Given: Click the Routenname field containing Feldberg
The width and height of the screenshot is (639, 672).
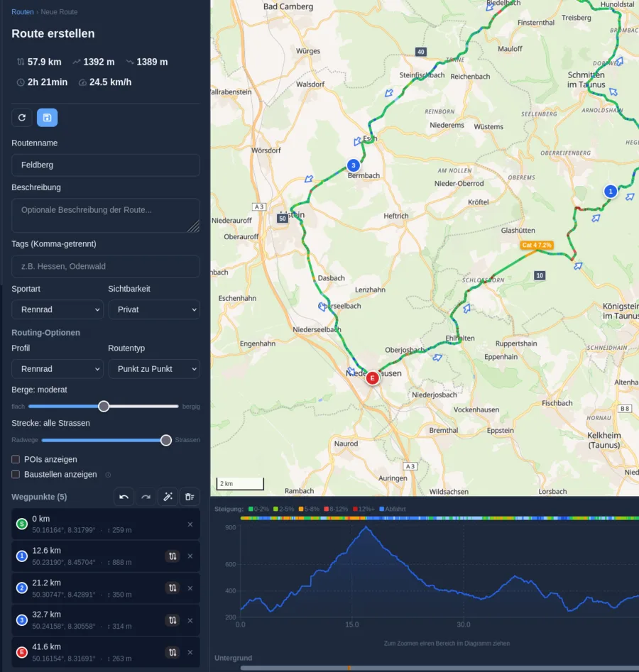Looking at the screenshot, I should [106, 165].
